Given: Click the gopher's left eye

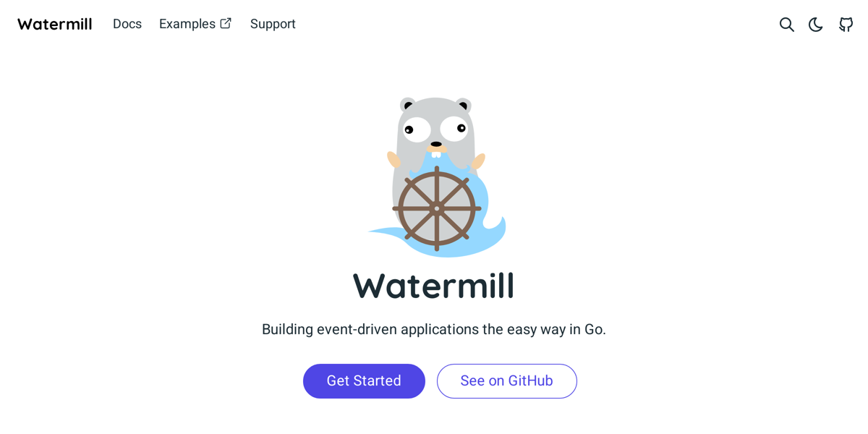Looking at the screenshot, I should (416, 130).
